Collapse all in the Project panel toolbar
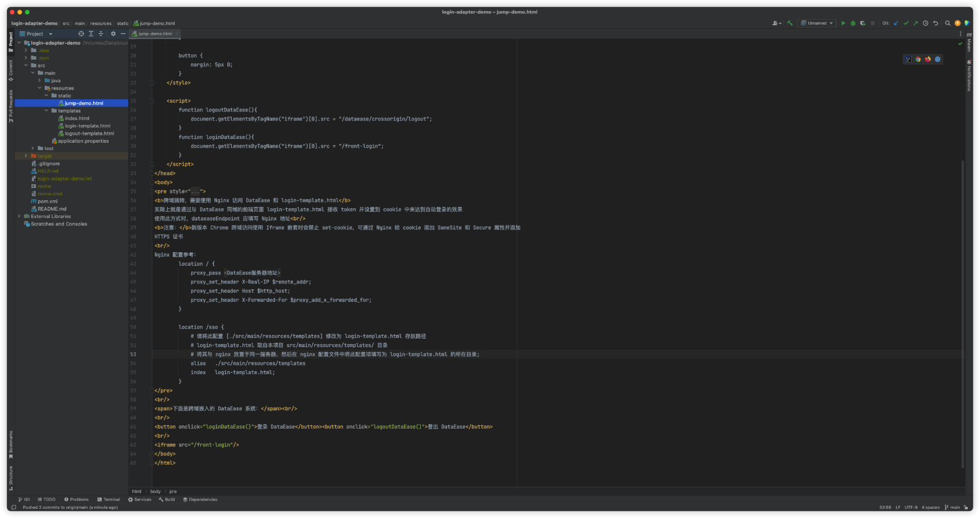Viewport: 980px width, 518px height. click(100, 34)
